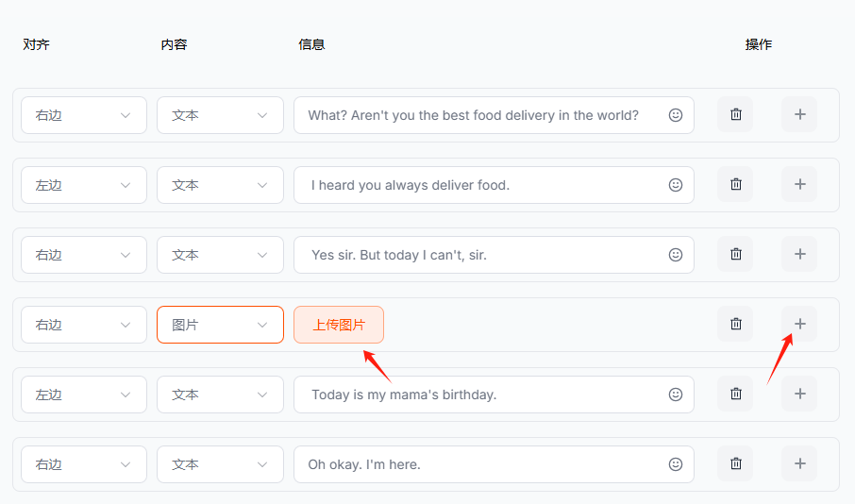This screenshot has height=504, width=855.
Task: Open content type dropdown for "Oh okay" row
Action: coord(220,464)
